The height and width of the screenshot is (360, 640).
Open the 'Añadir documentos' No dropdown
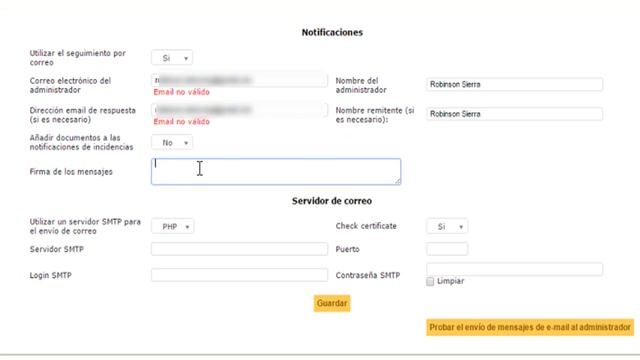pyautogui.click(x=172, y=143)
